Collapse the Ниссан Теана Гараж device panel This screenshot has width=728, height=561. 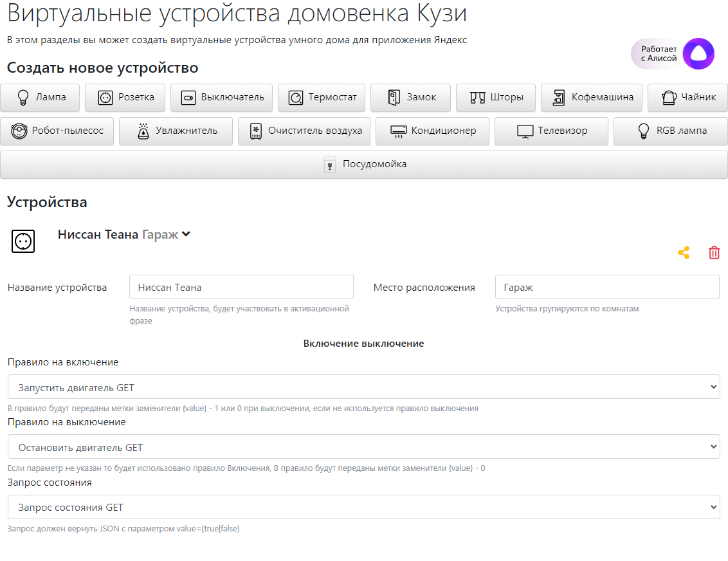point(186,234)
